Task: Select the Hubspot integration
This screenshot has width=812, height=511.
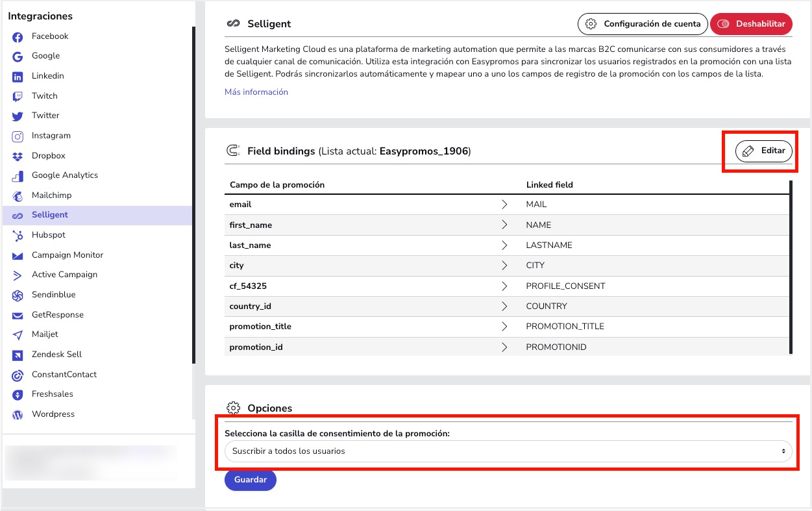Action: click(49, 235)
